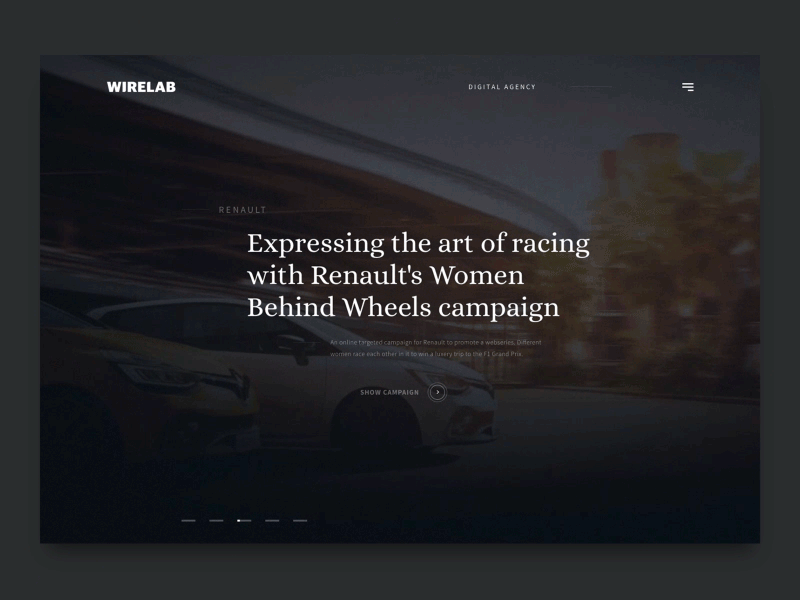Switch to the fourth slide indicator

coord(271,520)
